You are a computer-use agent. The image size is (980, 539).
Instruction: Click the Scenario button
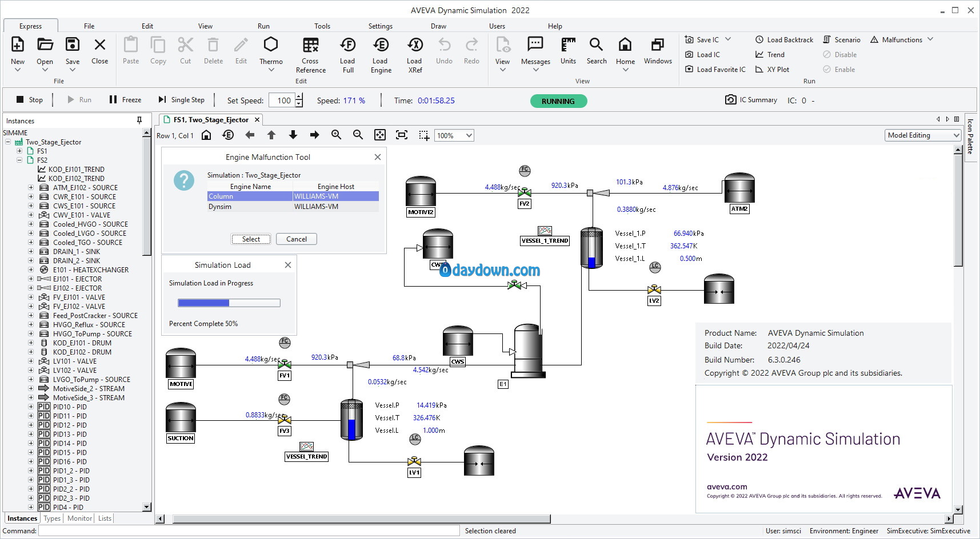click(842, 40)
